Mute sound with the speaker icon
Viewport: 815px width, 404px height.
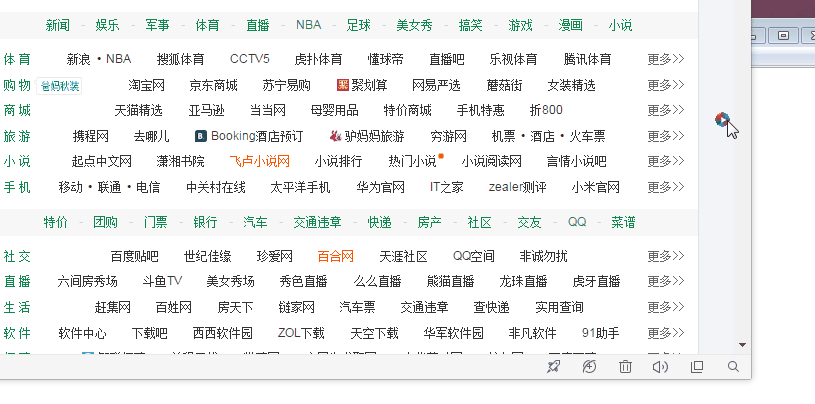660,367
